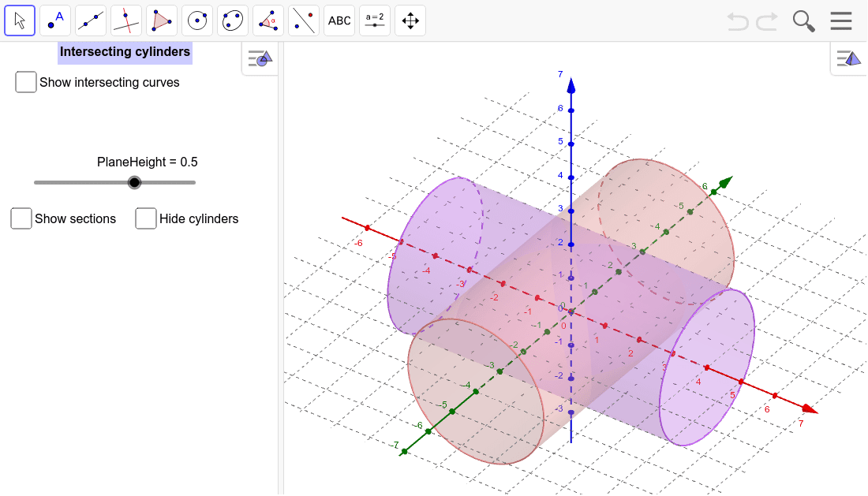868x496 pixels.
Task: Click the purple cylinder's left end cap
Action: click(435, 255)
